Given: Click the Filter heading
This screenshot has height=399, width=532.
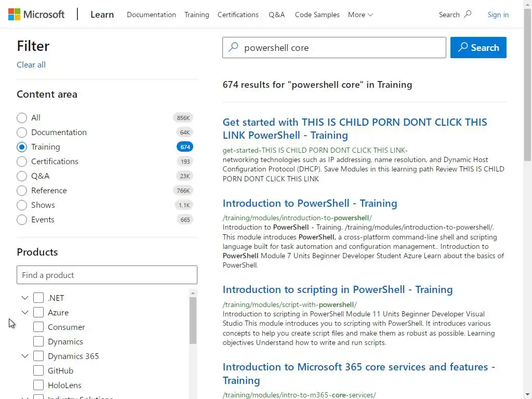Looking at the screenshot, I should 33,46.
